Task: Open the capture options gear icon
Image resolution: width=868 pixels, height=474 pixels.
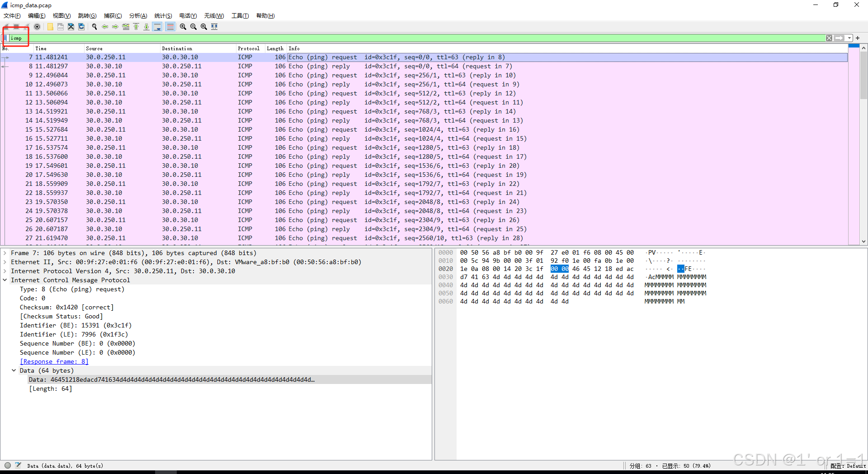Action: point(37,27)
